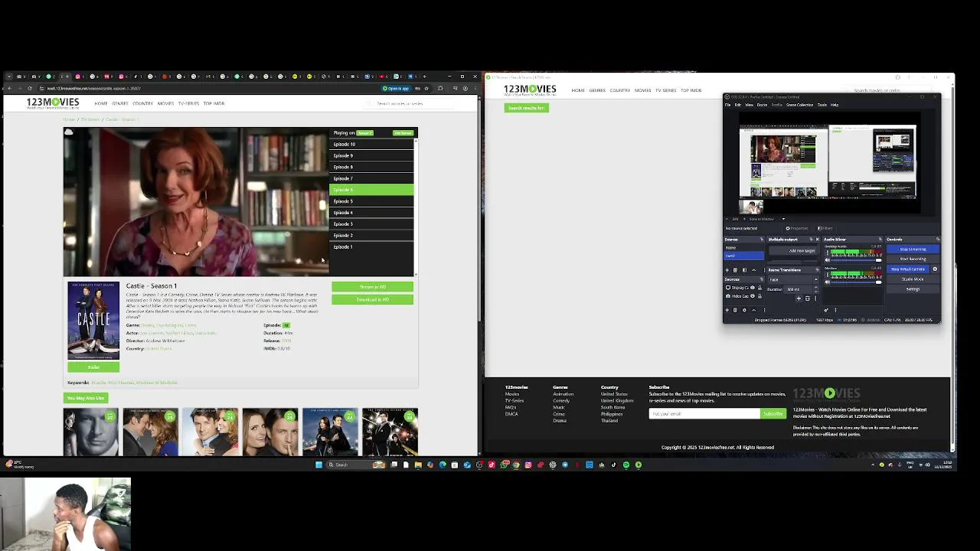980x551 pixels.
Task: Click Castle poster thumbnail beside description
Action: click(x=93, y=321)
